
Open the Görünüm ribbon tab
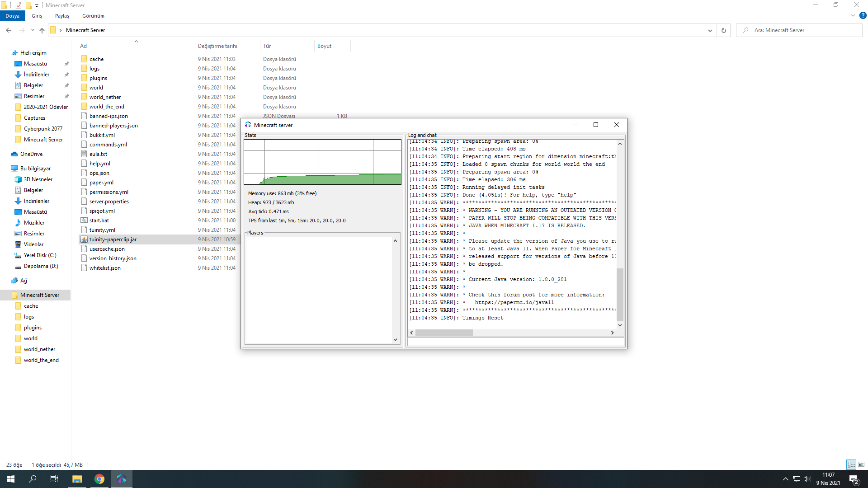pos(93,16)
